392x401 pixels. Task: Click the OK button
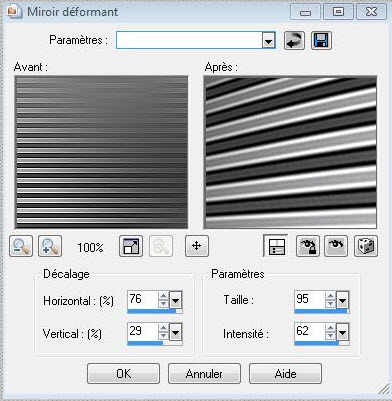tap(123, 373)
